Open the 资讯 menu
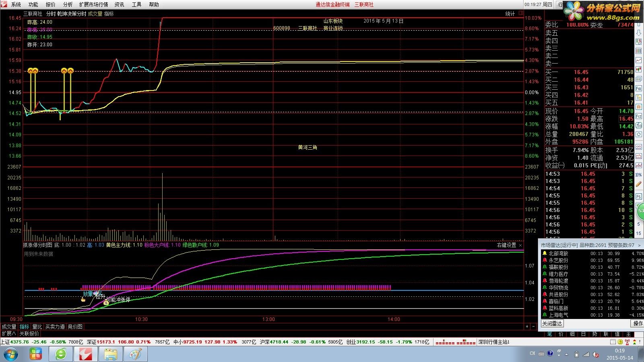The width and height of the screenshot is (644, 362). pyautogui.click(x=120, y=4)
